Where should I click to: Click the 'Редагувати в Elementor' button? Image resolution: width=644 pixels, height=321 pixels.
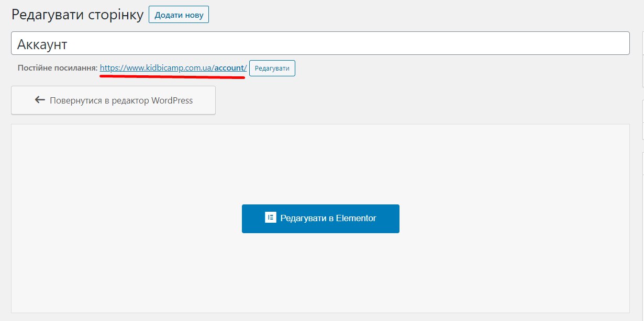pyautogui.click(x=320, y=219)
